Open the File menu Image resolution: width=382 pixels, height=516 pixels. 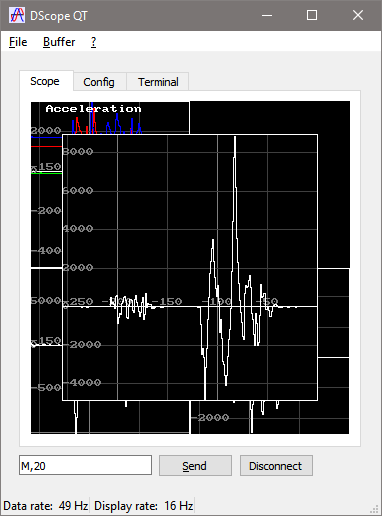pos(18,42)
